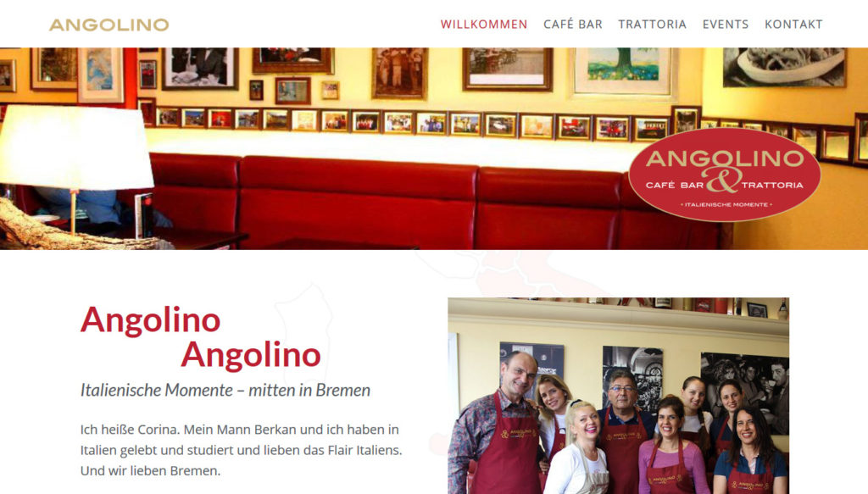Screen dimensions: 868x494
Task: Click the ANGOLINO logo in header
Action: click(109, 25)
